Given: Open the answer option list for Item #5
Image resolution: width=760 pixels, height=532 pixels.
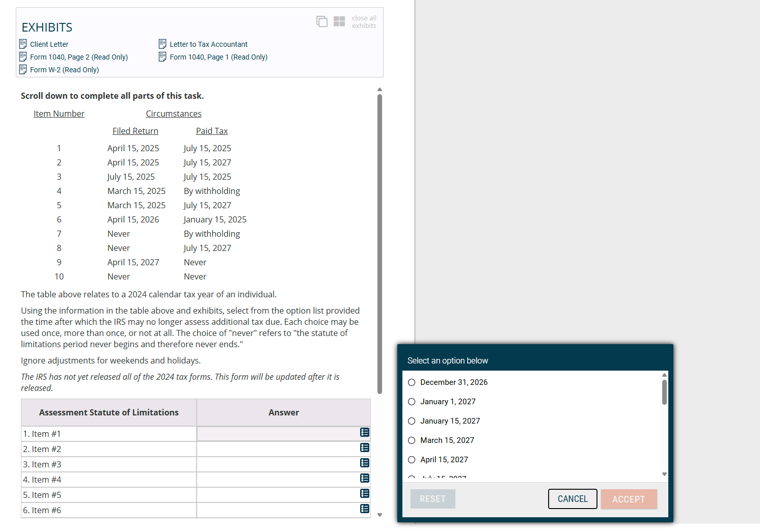Looking at the screenshot, I should 364,494.
